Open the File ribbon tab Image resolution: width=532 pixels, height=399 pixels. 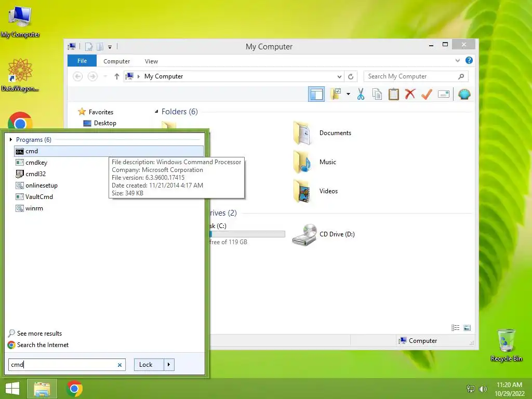[x=82, y=61]
